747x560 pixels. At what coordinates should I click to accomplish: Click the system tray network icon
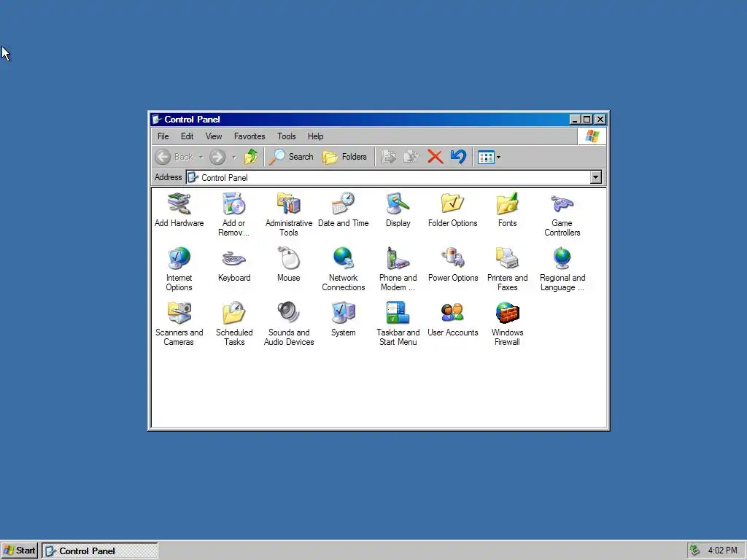coord(695,551)
